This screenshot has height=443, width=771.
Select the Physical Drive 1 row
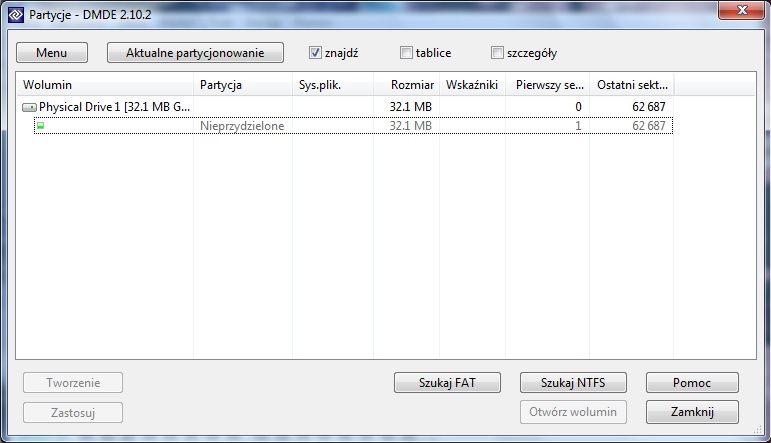tap(344, 107)
